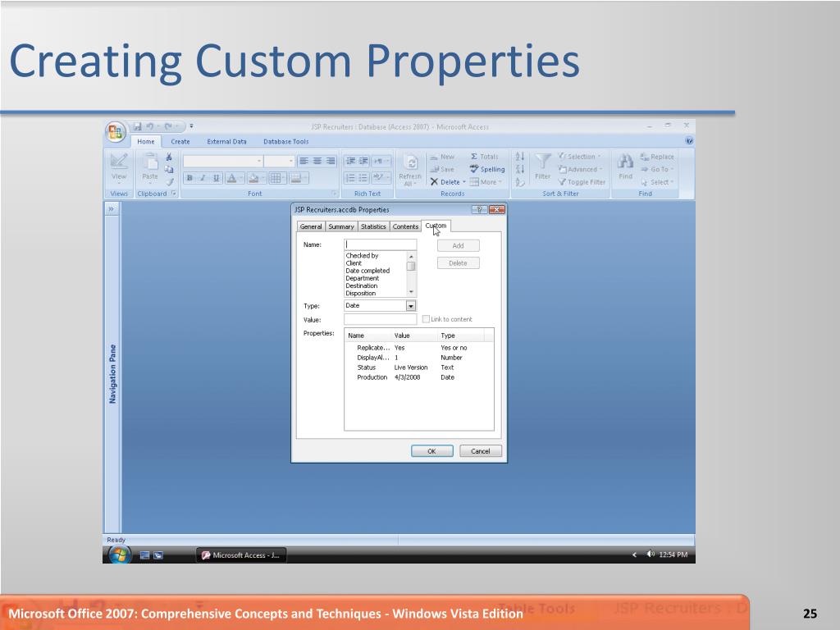The width and height of the screenshot is (840, 630).
Task: Open the font name combo box
Action: pos(223,161)
